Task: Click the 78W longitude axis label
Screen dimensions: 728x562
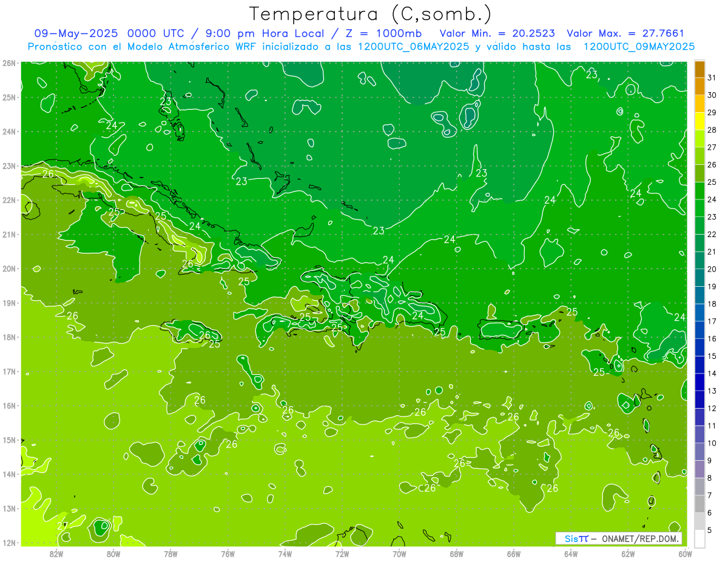Action: (x=170, y=554)
